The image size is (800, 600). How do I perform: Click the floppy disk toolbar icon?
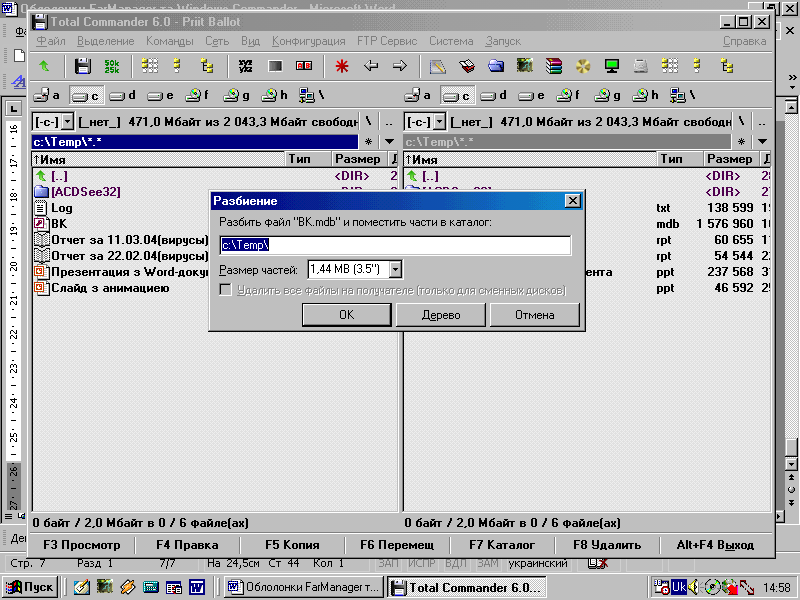[x=82, y=66]
